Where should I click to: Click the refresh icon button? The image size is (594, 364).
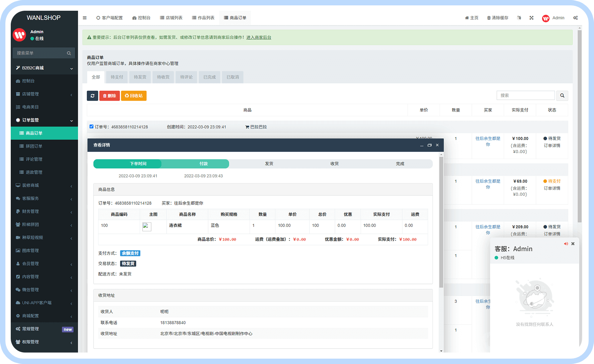[92, 96]
